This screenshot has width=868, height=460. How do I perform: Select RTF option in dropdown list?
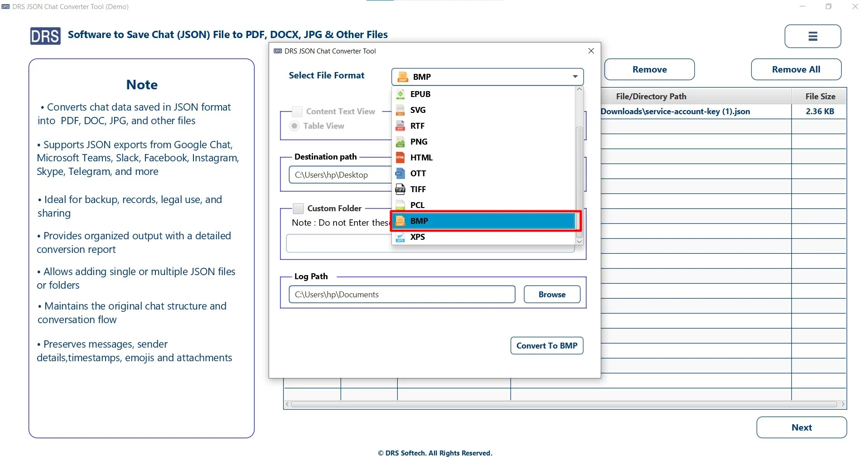pos(483,126)
